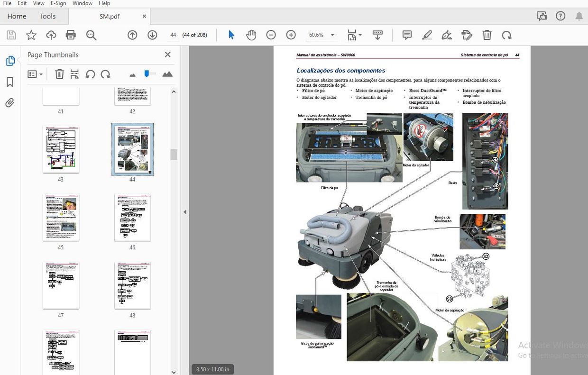The height and width of the screenshot is (375, 588).
Task: Rotate the selected page counterclockwise
Action: click(90, 74)
